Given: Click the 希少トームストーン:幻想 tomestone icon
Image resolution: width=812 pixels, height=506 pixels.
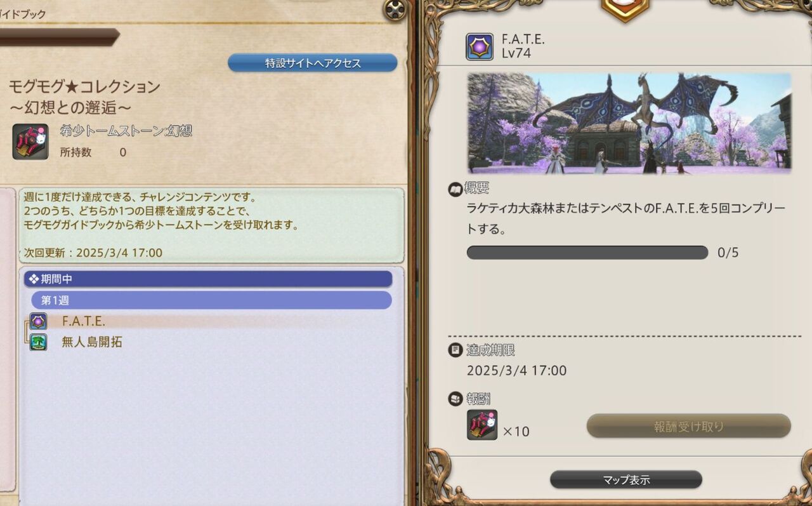Looking at the screenshot, I should tap(30, 142).
